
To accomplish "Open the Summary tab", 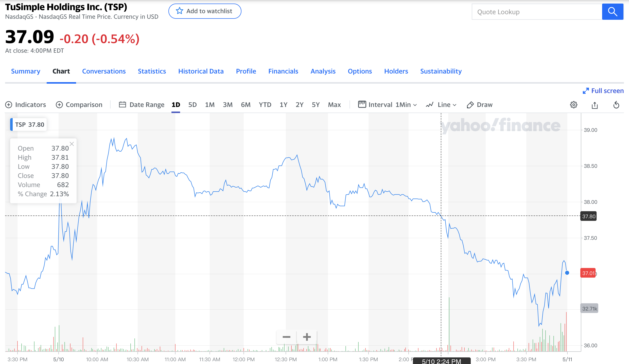I will [x=26, y=71].
